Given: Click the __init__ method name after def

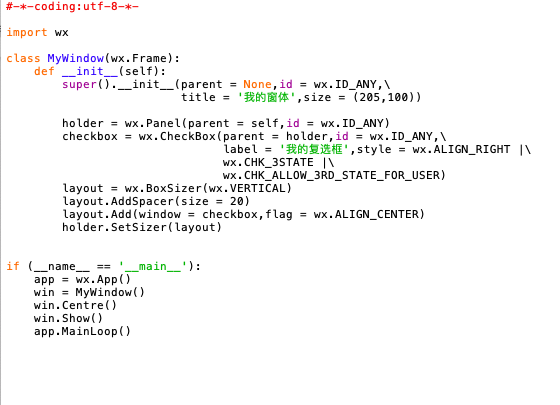Looking at the screenshot, I should tap(90, 71).
